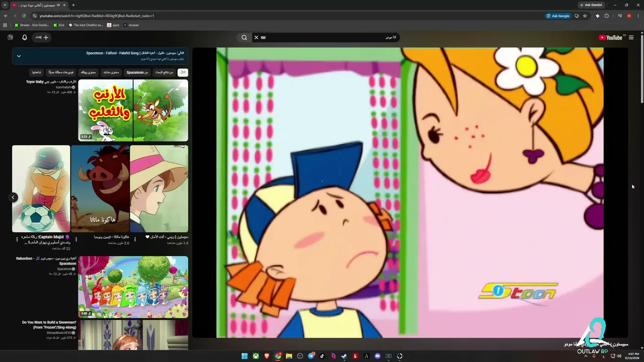This screenshot has height=362, width=644.
Task: Reload the page in the browser
Action: pyautogui.click(x=24, y=16)
